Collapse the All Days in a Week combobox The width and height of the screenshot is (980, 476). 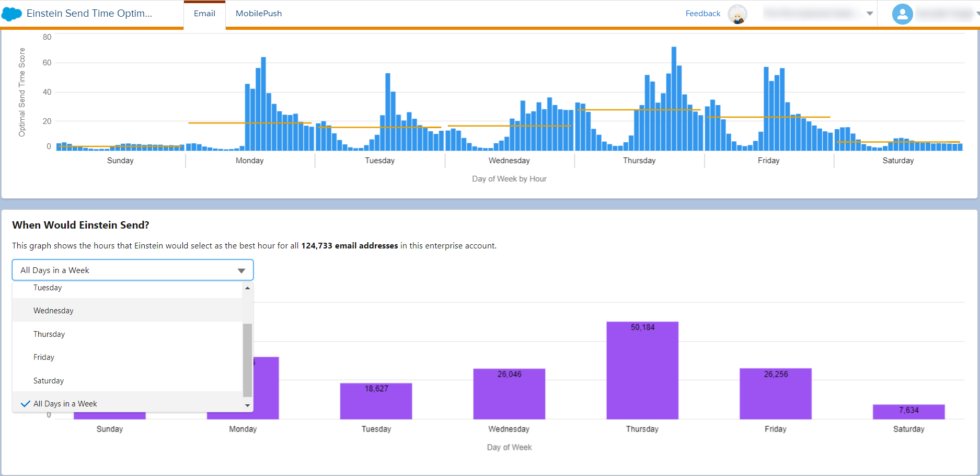click(x=133, y=270)
